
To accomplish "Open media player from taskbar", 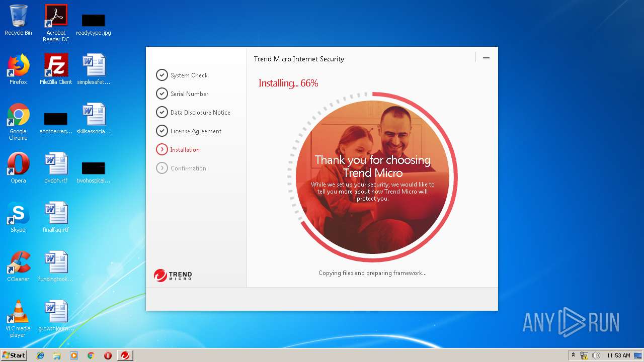I will (x=74, y=355).
